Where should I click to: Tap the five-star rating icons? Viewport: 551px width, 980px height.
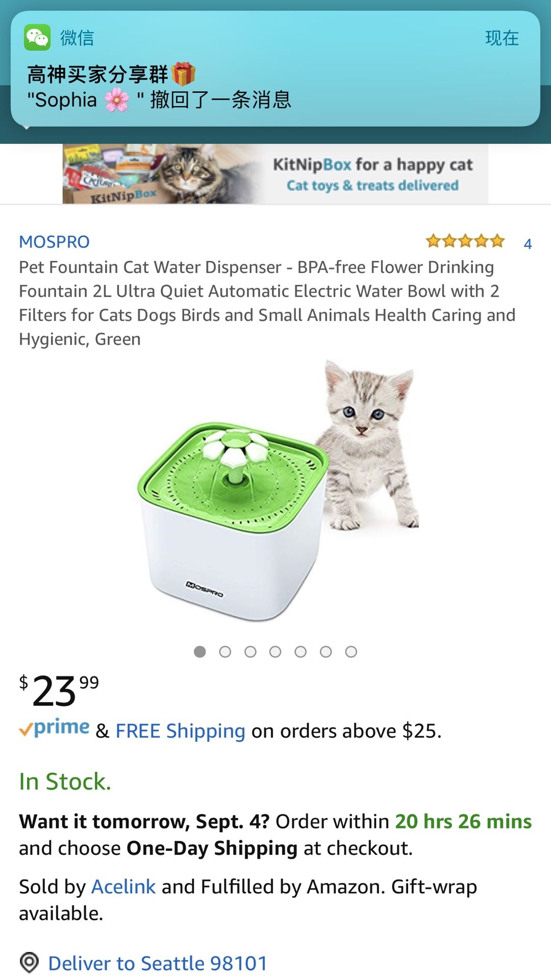point(465,241)
